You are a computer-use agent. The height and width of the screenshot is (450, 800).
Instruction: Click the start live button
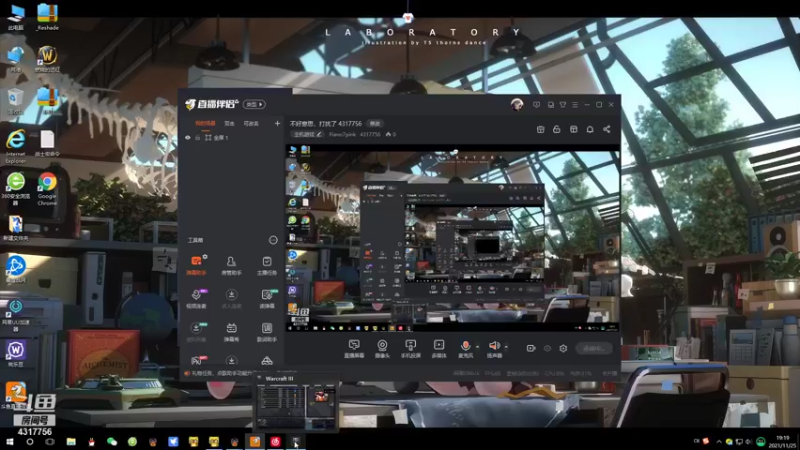594,348
